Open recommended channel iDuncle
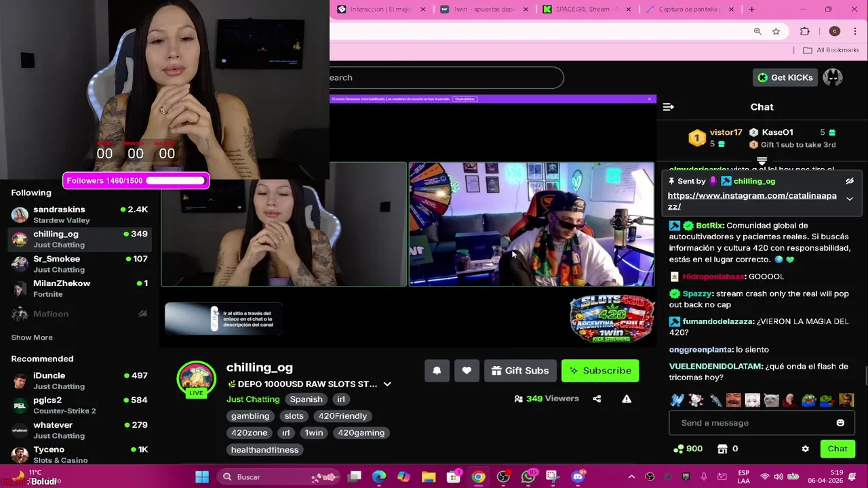Screen dimensions: 868x488 (x=80, y=381)
